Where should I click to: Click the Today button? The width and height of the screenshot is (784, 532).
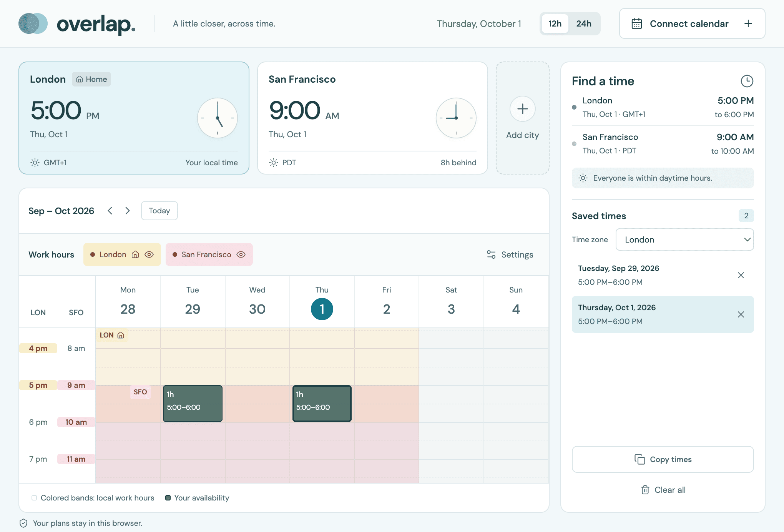click(159, 211)
